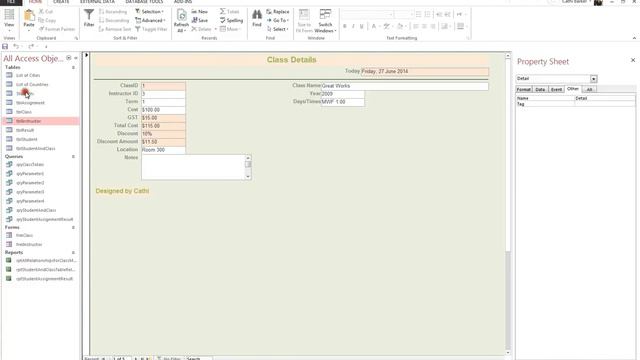Open the Format tab in Property Sheet
Viewport: 640px width, 360px height.
click(524, 89)
